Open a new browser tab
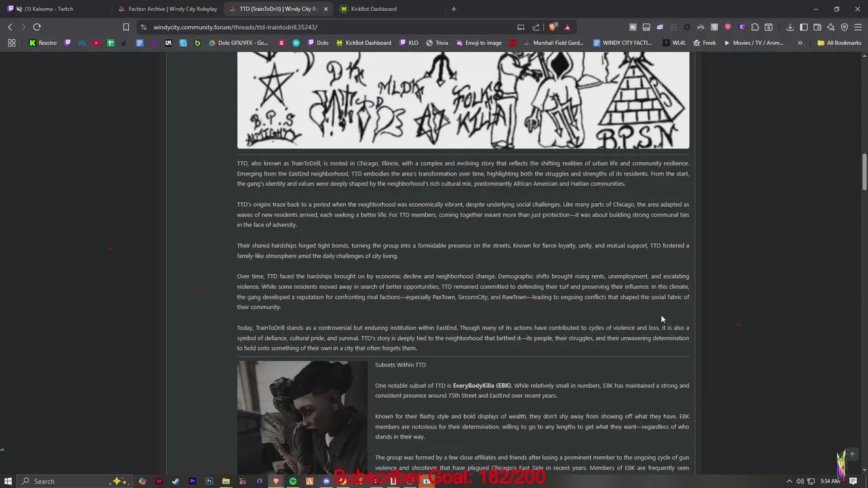Viewport: 868px width, 488px height. [x=454, y=9]
